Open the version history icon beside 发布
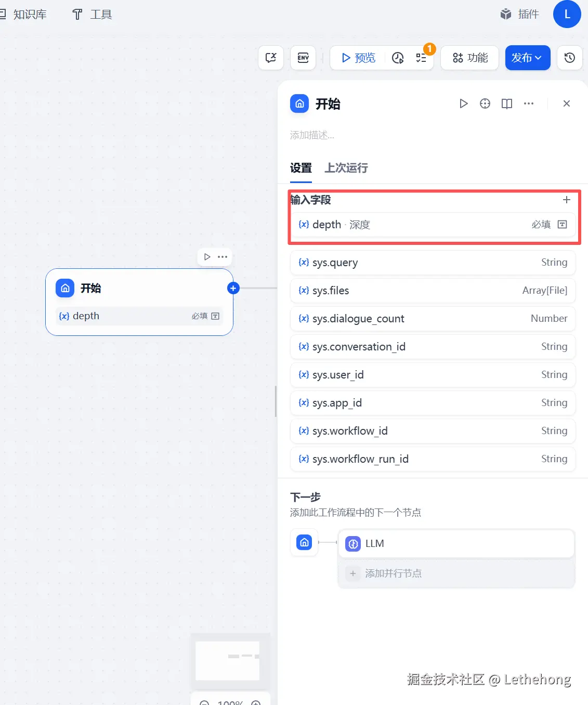The image size is (588, 705). coord(570,58)
